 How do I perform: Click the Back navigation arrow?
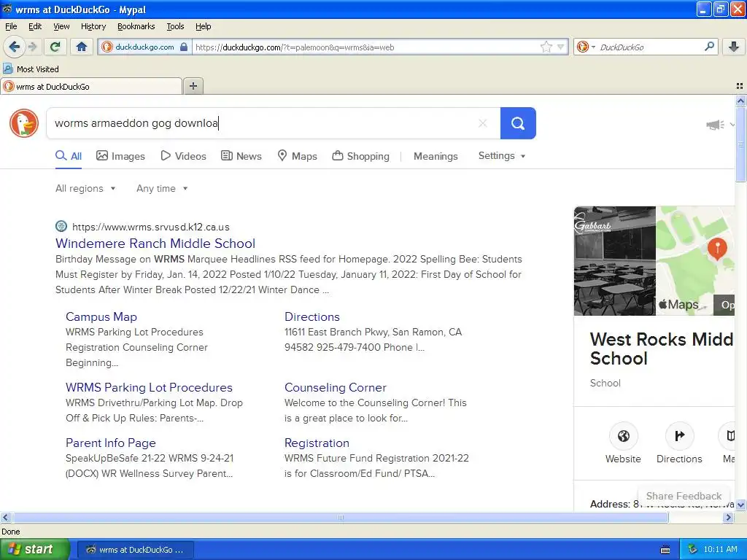15,47
